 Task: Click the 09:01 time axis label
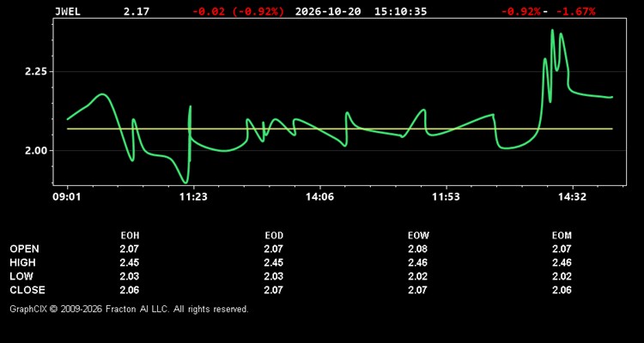[x=66, y=197]
